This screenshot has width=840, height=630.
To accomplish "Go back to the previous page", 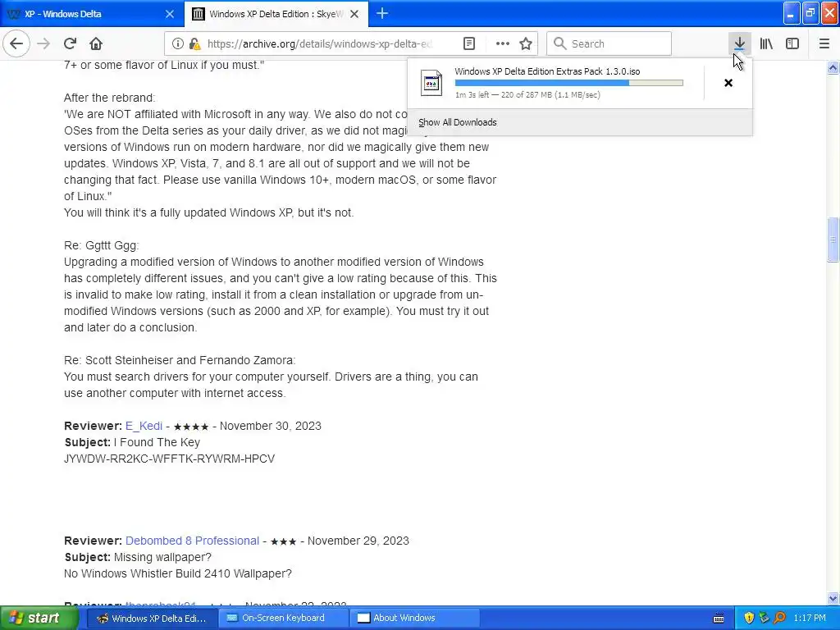I will pyautogui.click(x=16, y=43).
